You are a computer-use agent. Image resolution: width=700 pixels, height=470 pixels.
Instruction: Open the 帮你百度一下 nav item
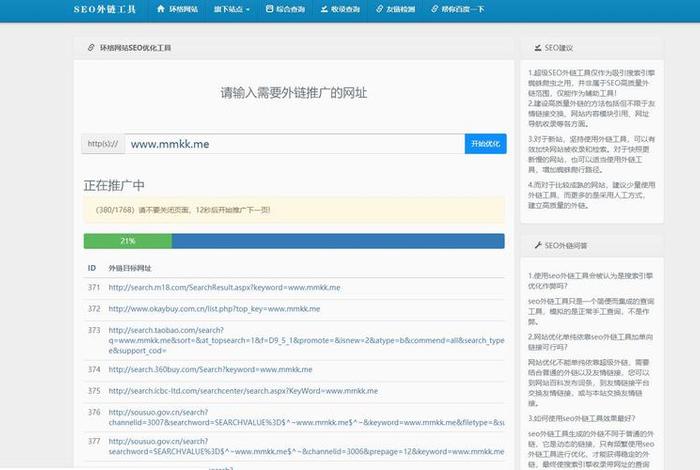pyautogui.click(x=458, y=9)
